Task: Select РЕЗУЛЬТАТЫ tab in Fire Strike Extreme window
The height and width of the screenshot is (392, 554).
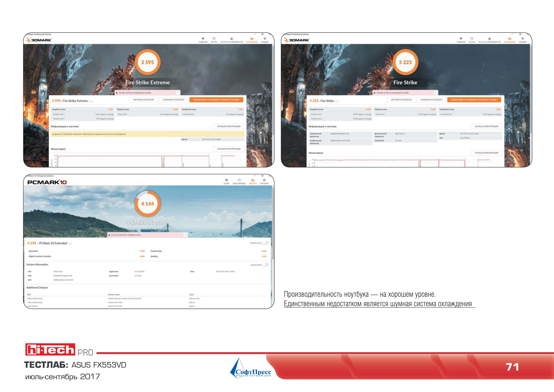Action: [x=252, y=40]
